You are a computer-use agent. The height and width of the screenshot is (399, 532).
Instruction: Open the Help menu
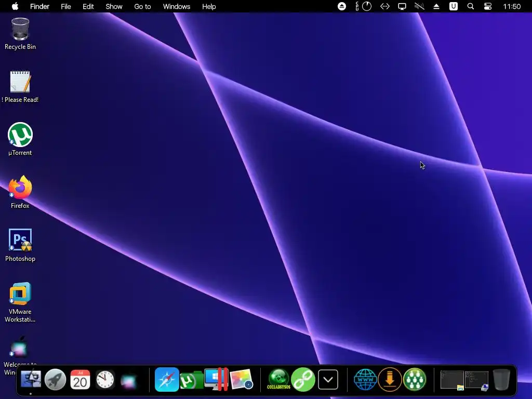point(209,6)
